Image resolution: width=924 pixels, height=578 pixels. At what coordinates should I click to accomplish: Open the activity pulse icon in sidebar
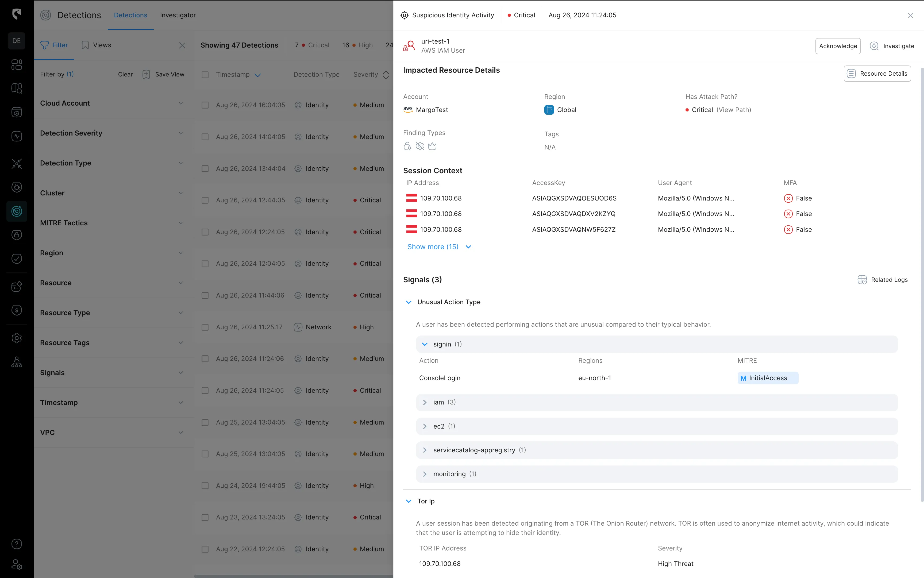pos(16,136)
